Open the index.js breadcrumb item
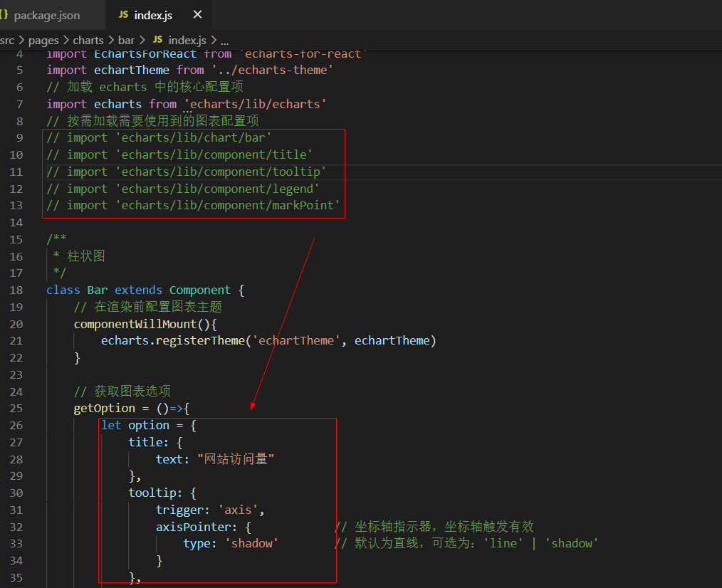 pos(187,41)
